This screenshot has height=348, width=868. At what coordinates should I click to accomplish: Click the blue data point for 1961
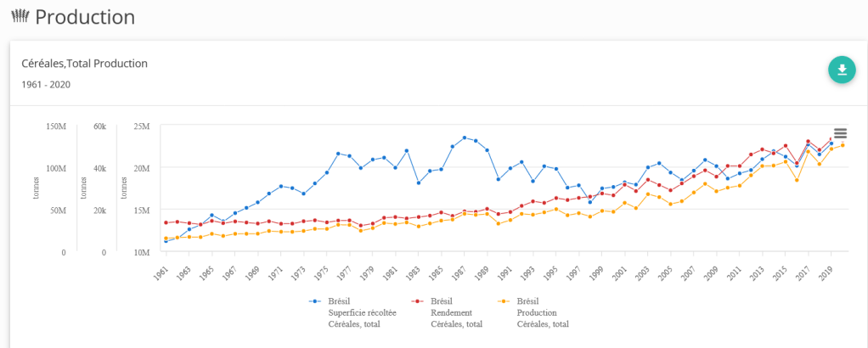(x=166, y=241)
